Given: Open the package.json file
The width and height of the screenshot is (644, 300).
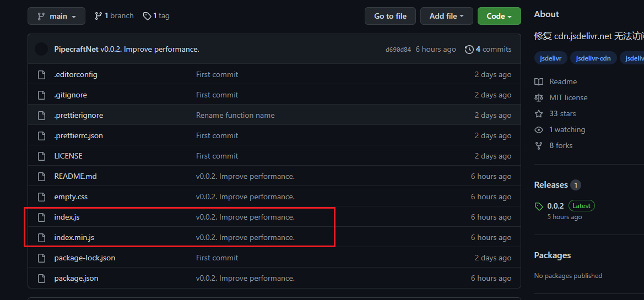Looking at the screenshot, I should click(77, 278).
